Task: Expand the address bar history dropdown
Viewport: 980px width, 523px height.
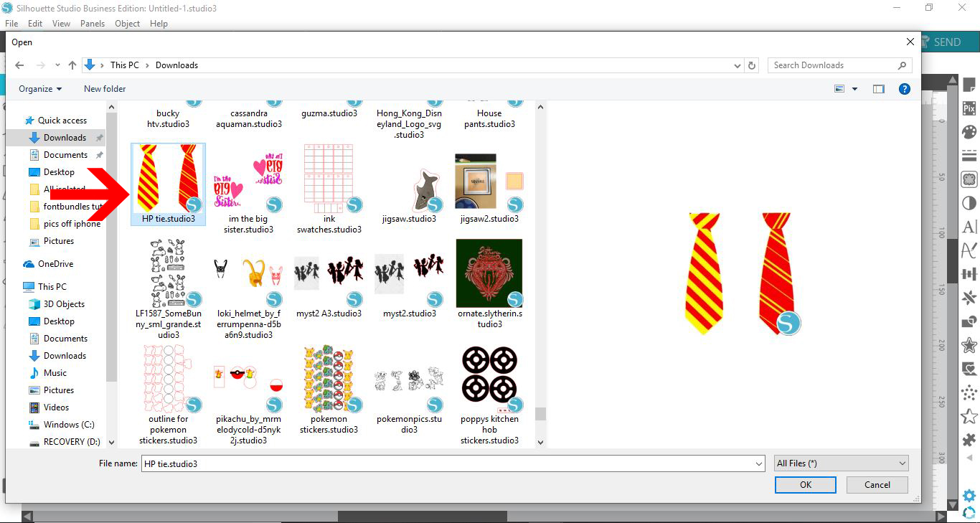Action: tap(738, 65)
